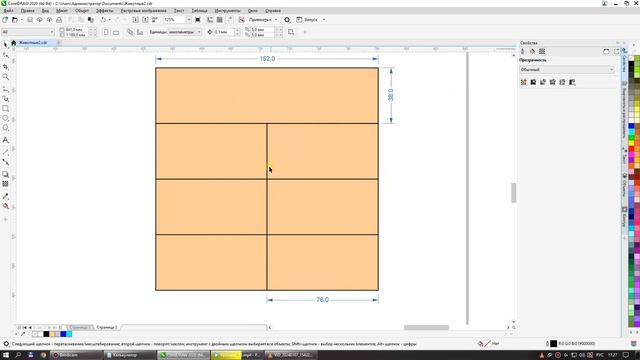Set page to Portrait orientation

[x=106, y=32]
